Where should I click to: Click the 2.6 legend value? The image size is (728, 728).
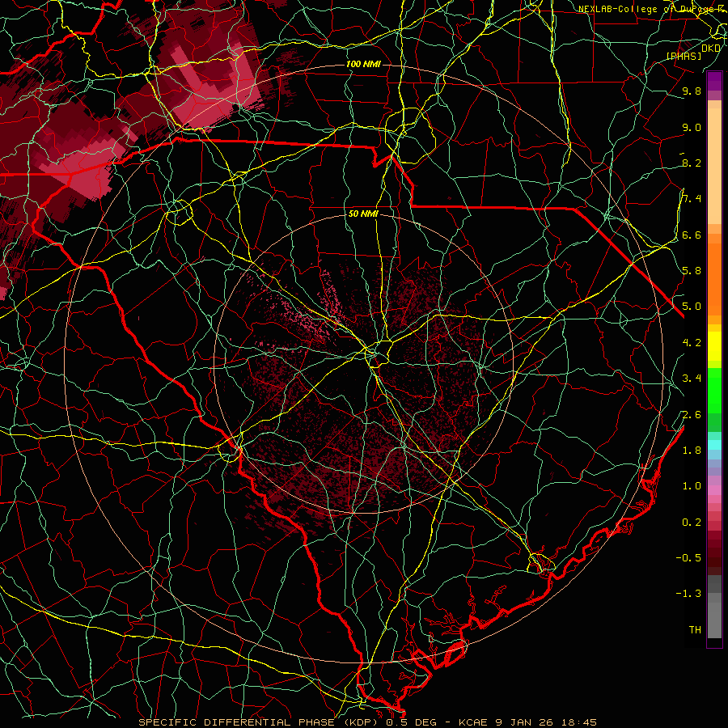click(692, 414)
